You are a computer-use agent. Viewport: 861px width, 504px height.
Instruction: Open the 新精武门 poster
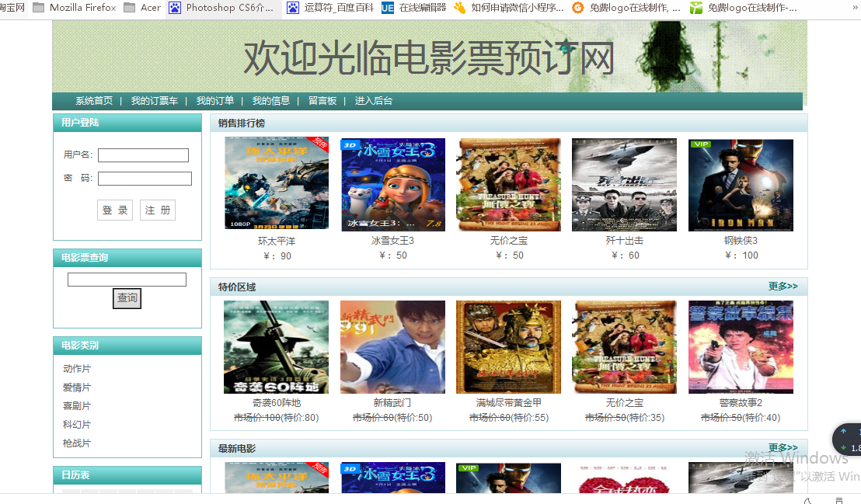tap(392, 347)
